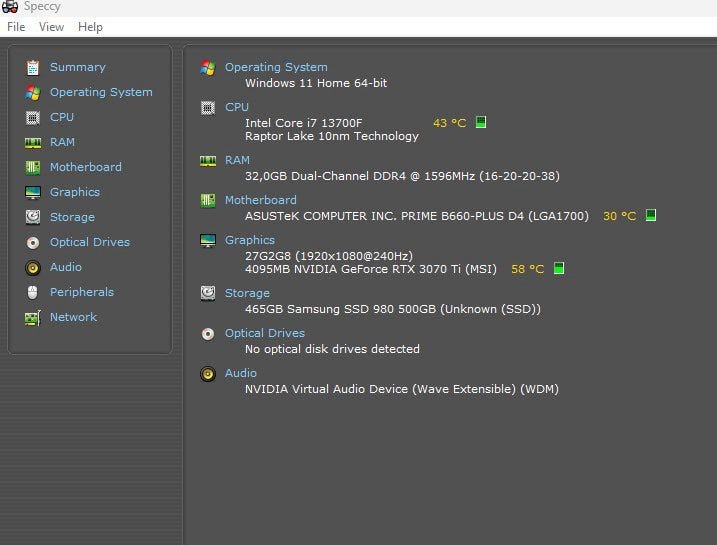Click the green graphics temperature indicator
The image size is (717, 545).
point(559,269)
